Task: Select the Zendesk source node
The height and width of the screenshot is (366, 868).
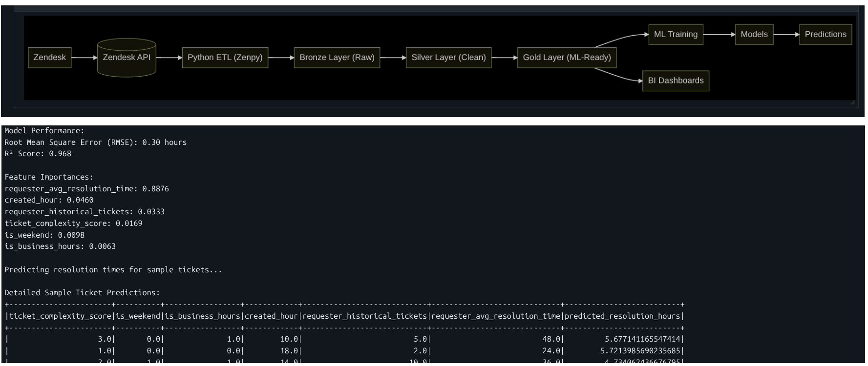Action: [x=49, y=58]
